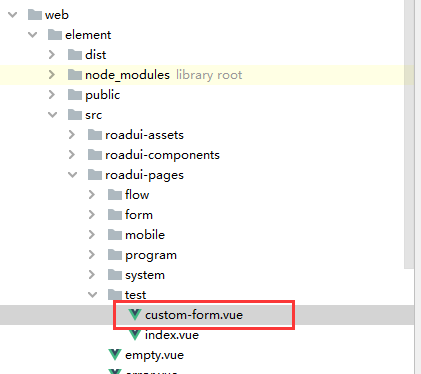Expand the form folder chevron
Image resolution: width=421 pixels, height=374 pixels.
coord(92,215)
